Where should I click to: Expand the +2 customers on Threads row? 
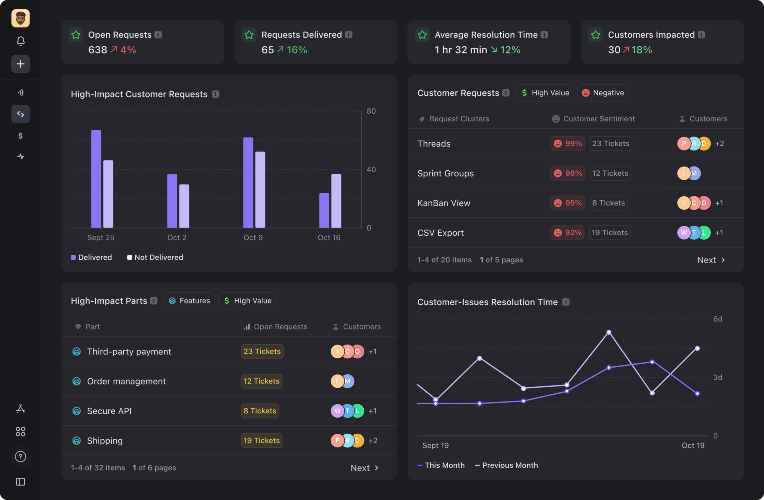tap(719, 144)
